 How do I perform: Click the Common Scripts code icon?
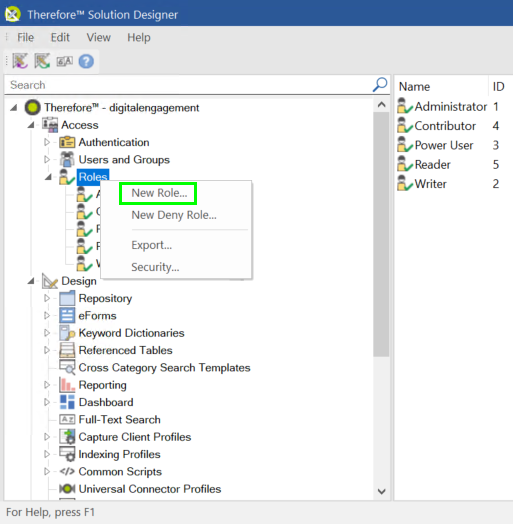(x=67, y=472)
